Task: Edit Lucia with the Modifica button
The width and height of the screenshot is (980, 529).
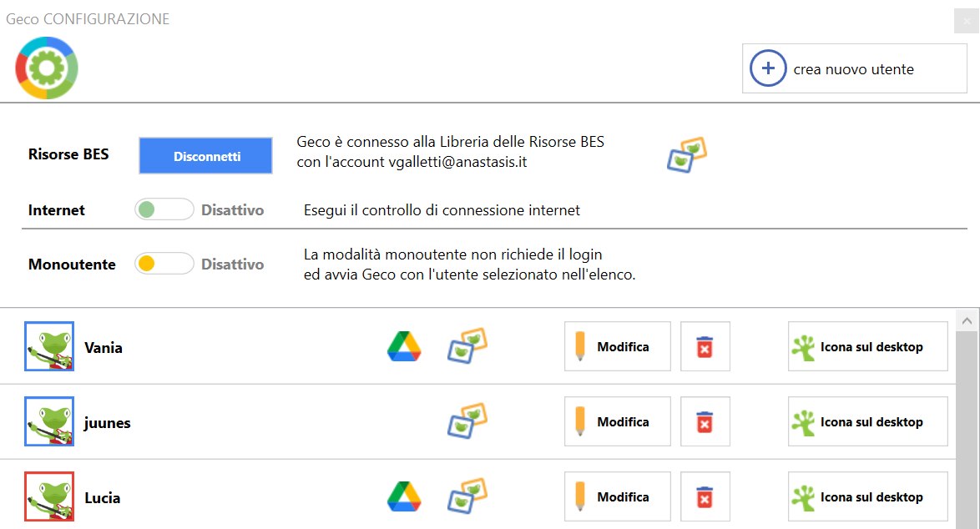Action: (618, 496)
